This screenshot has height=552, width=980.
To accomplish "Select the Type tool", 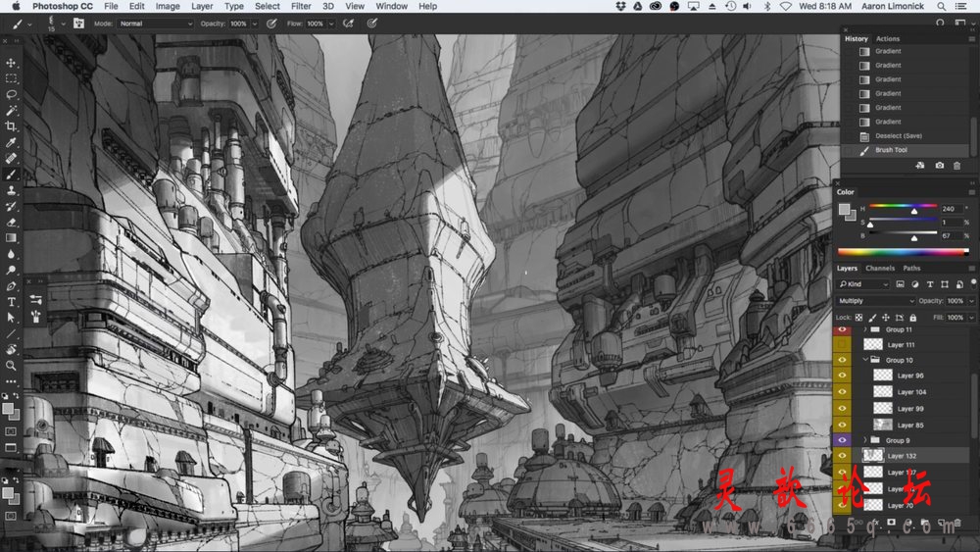I will (11, 302).
